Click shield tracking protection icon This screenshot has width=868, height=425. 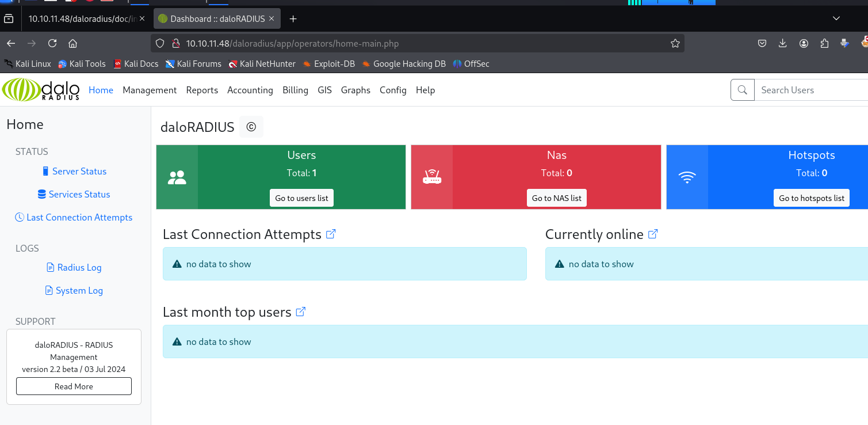160,43
